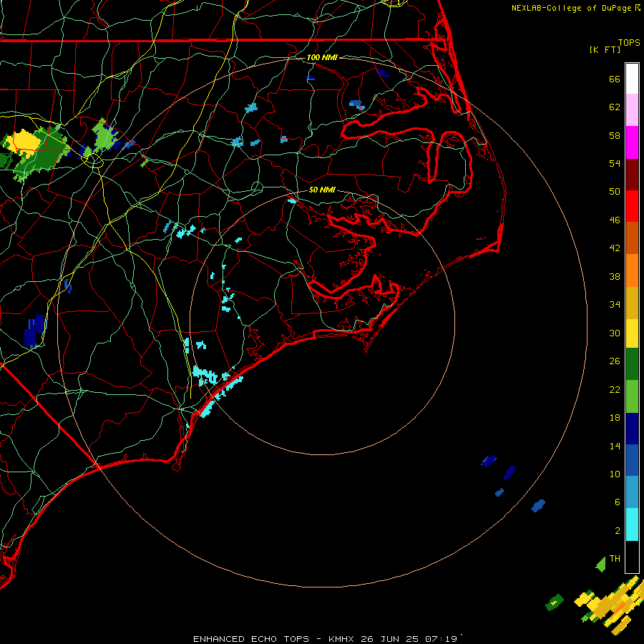Viewport: 644px width, 644px height.
Task: Click the [K FT] unit label
Action: coord(605,49)
